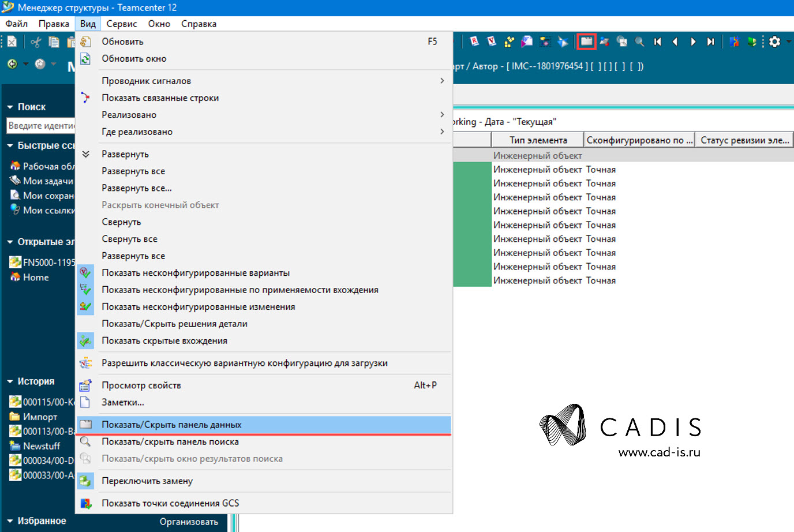Click the magnifier search toolbar icon
This screenshot has height=532, width=794.
639,42
